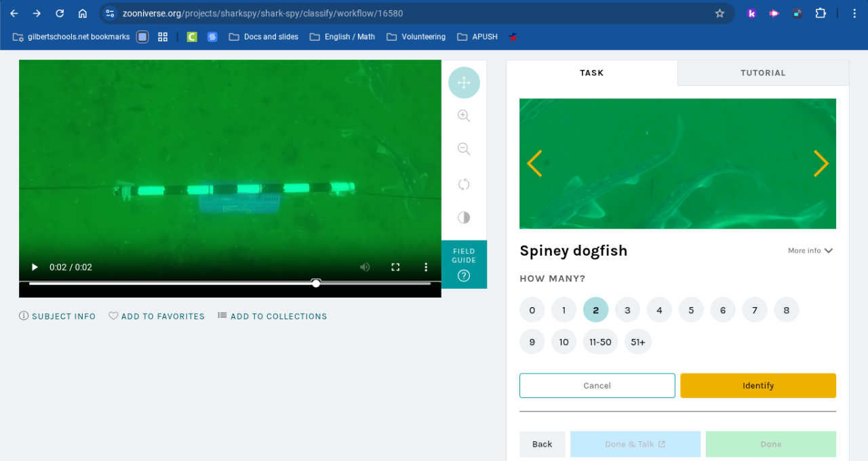Screen dimensions: 868x461
Task: Go forward in browser history
Action: coord(37,14)
